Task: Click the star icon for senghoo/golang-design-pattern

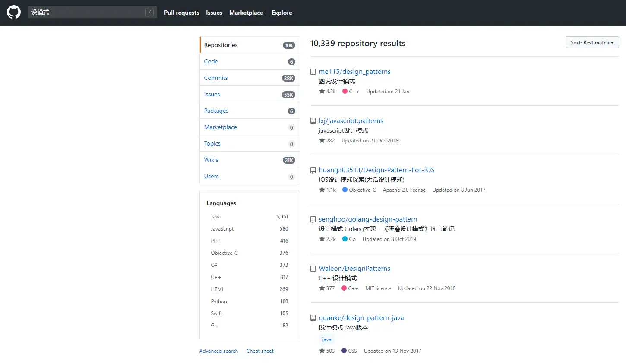Action: [322, 239]
